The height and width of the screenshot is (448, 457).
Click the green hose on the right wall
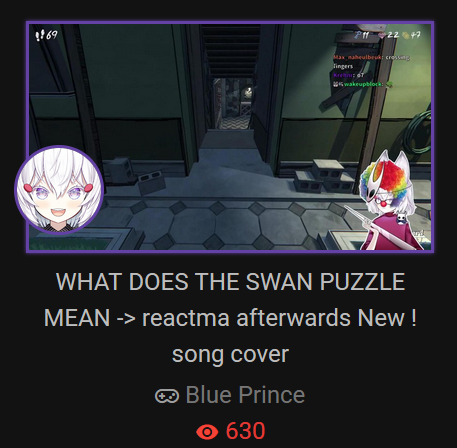[x=418, y=134]
